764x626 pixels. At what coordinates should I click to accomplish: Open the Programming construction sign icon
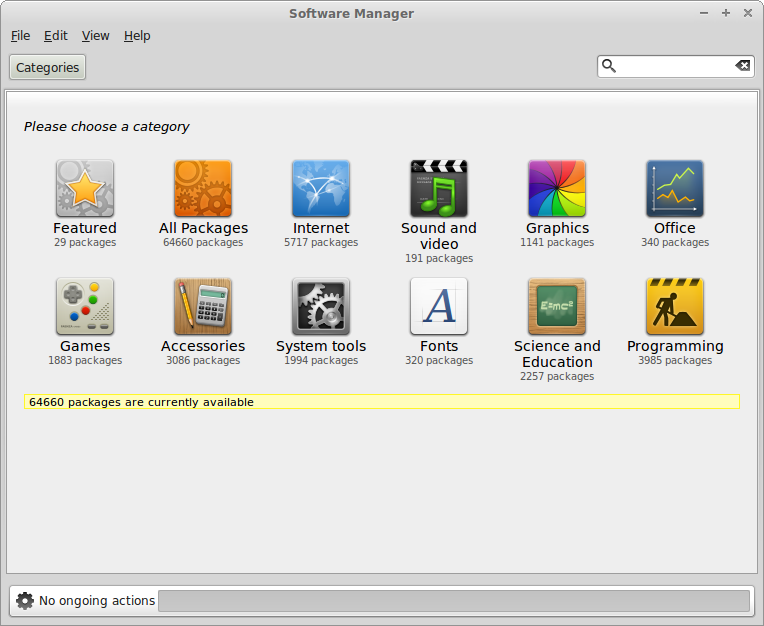(x=675, y=306)
